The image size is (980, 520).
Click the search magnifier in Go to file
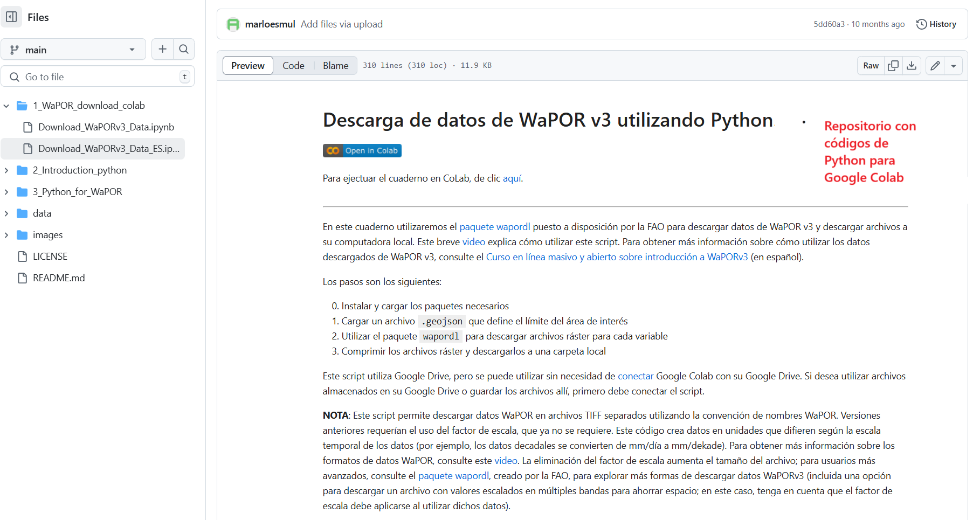point(15,77)
